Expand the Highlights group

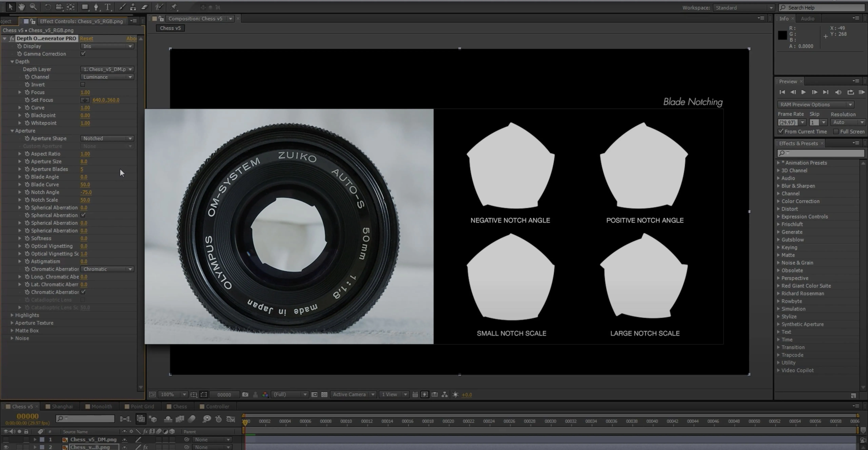12,315
